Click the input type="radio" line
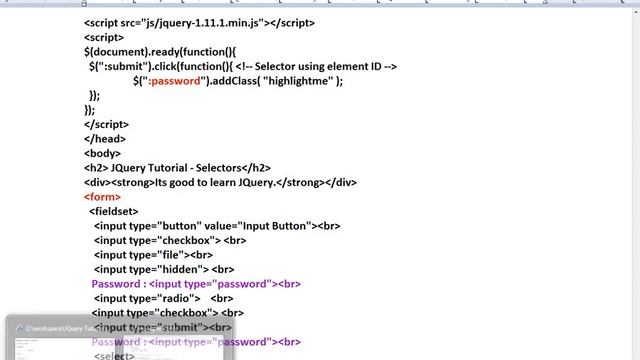 (x=163, y=298)
